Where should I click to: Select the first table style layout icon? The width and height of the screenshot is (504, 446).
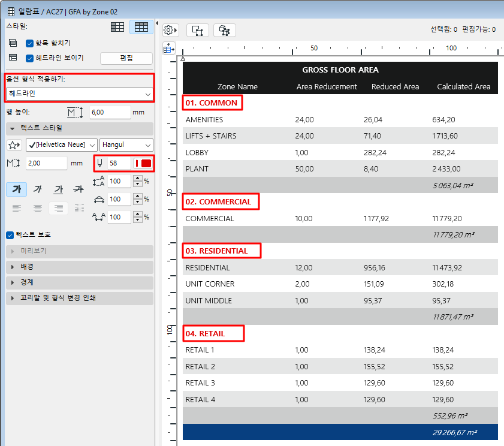(x=118, y=27)
